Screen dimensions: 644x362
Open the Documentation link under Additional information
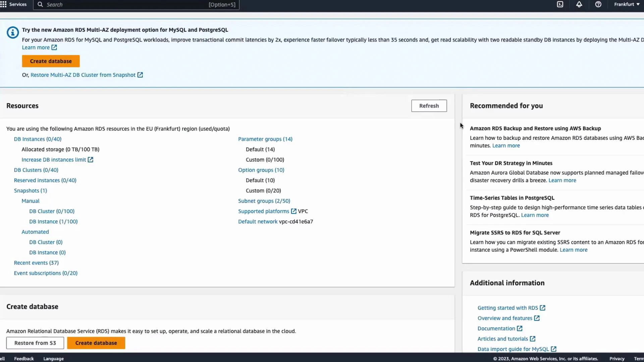pyautogui.click(x=496, y=328)
